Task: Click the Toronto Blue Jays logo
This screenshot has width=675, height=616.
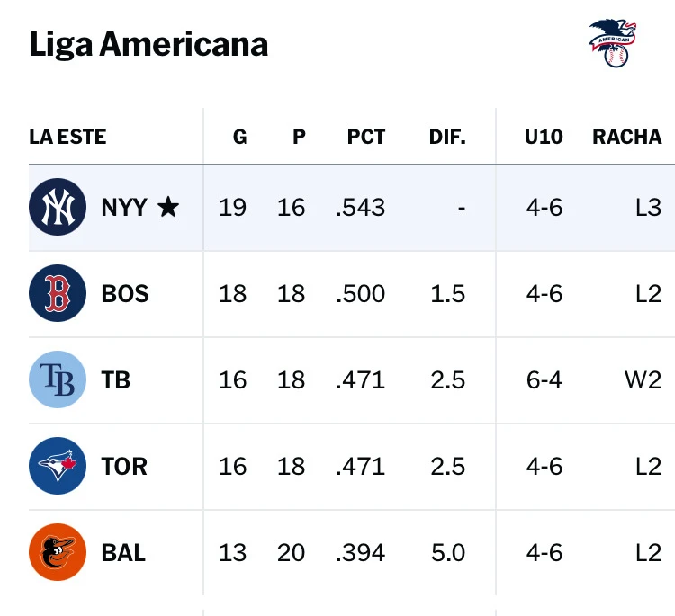Action: (58, 467)
